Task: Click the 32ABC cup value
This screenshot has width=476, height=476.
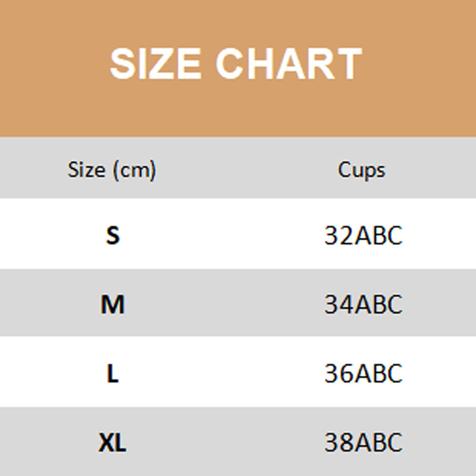Action: pyautogui.click(x=364, y=236)
